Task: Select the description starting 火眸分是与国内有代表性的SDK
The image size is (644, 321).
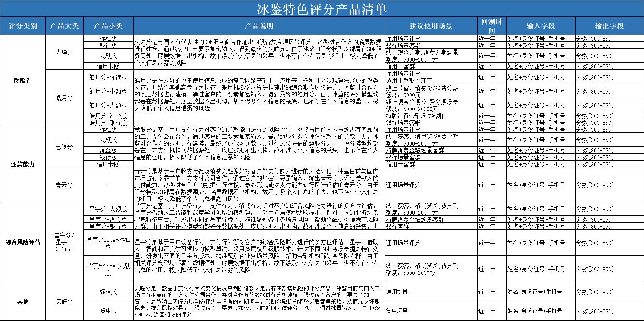Action: (259, 52)
